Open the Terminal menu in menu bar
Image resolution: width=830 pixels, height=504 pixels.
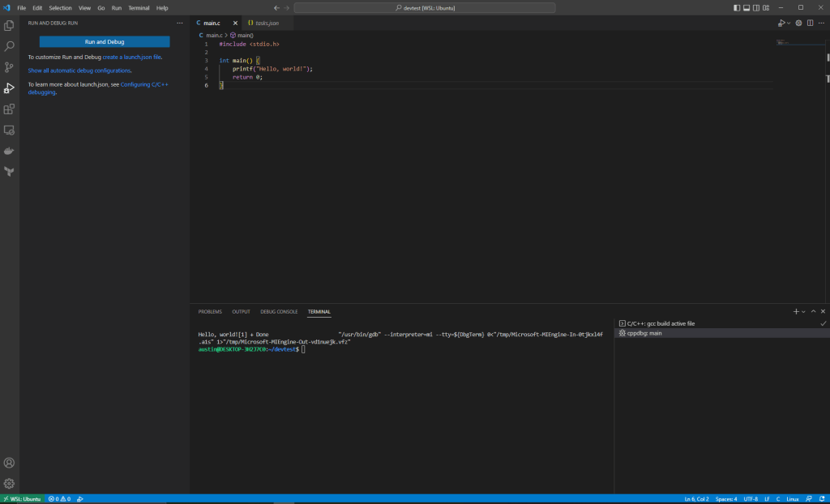tap(139, 7)
